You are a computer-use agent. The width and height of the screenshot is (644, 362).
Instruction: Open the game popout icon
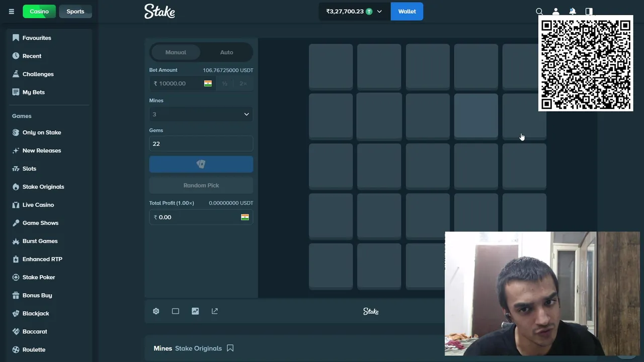click(x=215, y=311)
